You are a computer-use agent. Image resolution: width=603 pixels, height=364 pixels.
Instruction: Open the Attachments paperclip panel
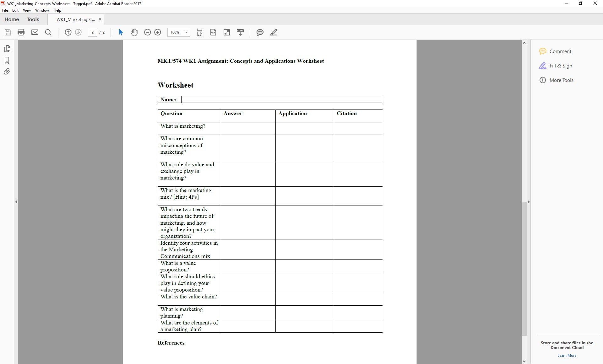point(7,72)
